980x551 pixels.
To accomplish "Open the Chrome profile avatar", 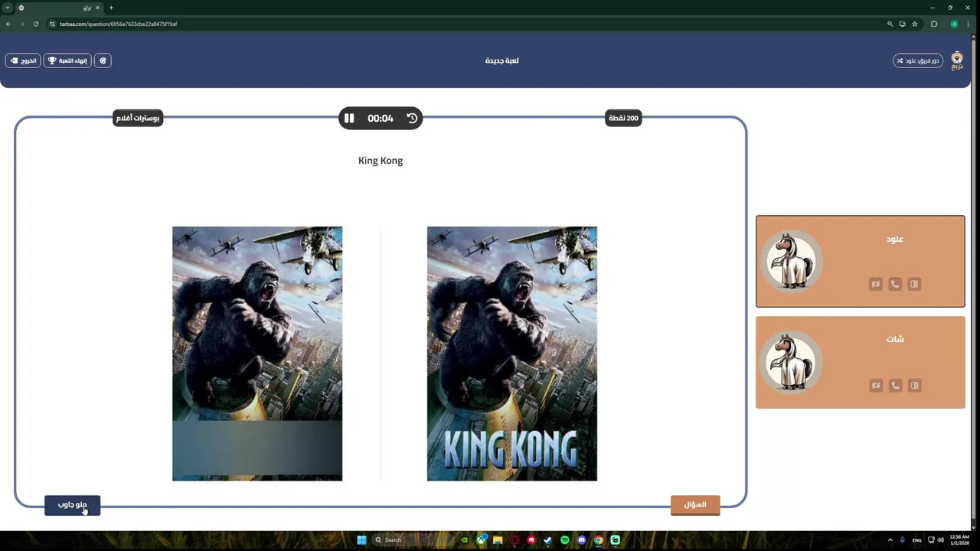I will (954, 24).
